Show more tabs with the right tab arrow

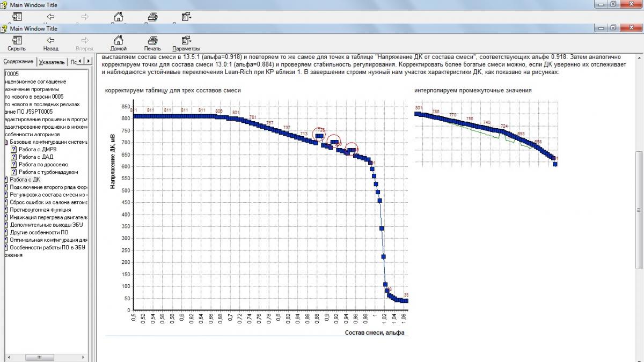(x=89, y=61)
